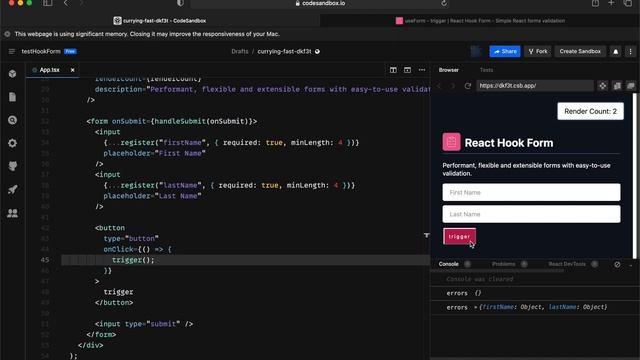Click the Render Count: 2 badge
This screenshot has height=360, width=640.
[x=590, y=111]
